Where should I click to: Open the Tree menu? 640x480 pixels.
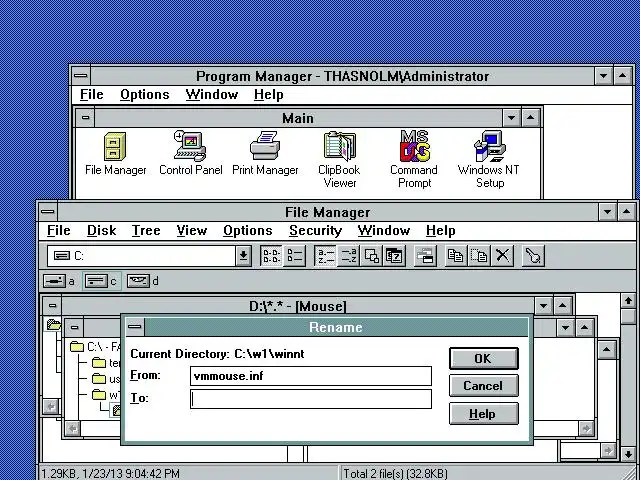(x=146, y=231)
